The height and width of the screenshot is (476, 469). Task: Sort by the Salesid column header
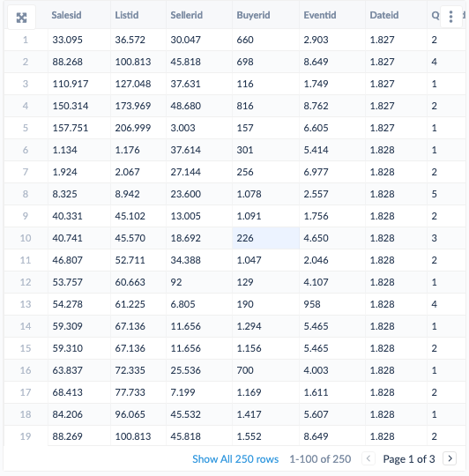(66, 15)
